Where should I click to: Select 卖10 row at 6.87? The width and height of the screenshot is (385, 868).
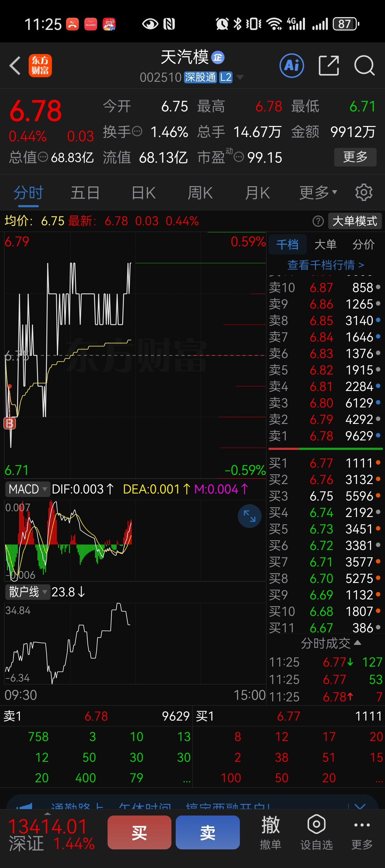point(325,288)
